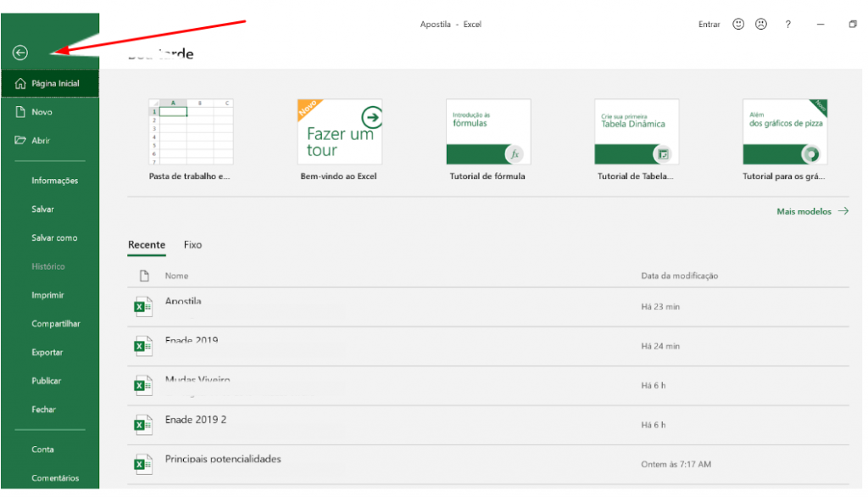Image resolution: width=868 pixels, height=497 pixels.
Task: Select the Recente tab
Action: coord(147,245)
